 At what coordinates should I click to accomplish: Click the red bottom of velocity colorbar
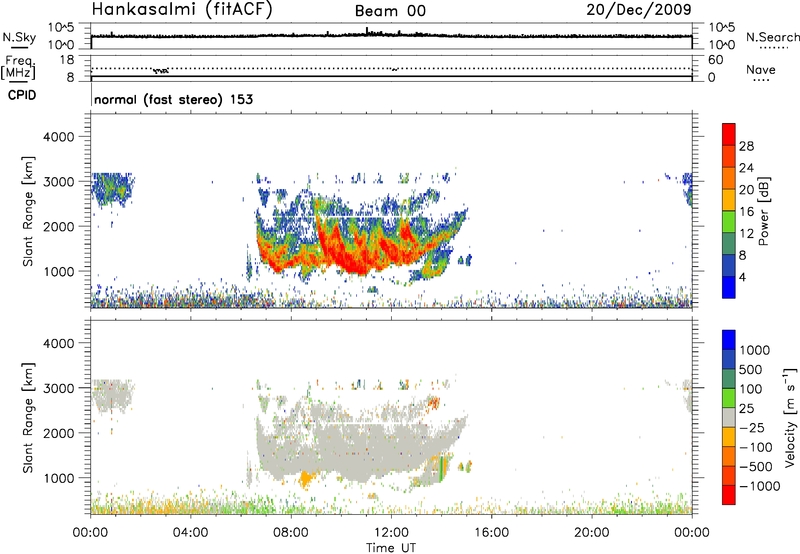tap(729, 495)
